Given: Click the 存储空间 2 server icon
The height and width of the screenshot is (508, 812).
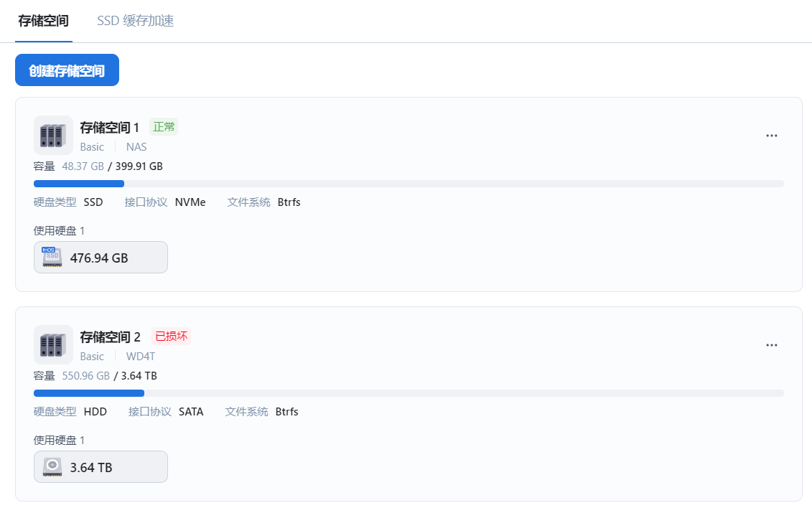Looking at the screenshot, I should [x=53, y=344].
